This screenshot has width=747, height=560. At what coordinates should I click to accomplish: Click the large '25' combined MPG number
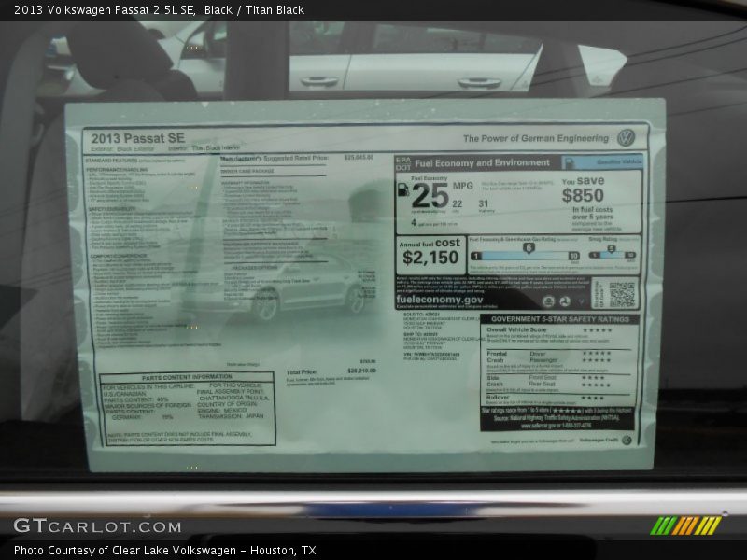430,195
